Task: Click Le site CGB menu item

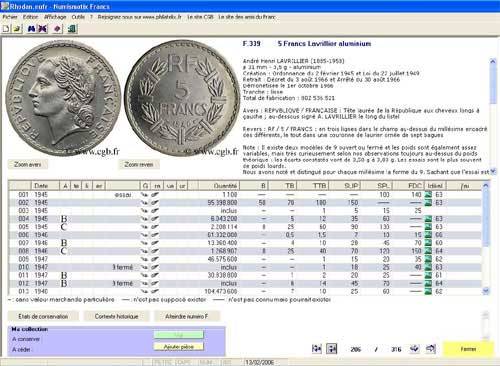Action: point(200,17)
